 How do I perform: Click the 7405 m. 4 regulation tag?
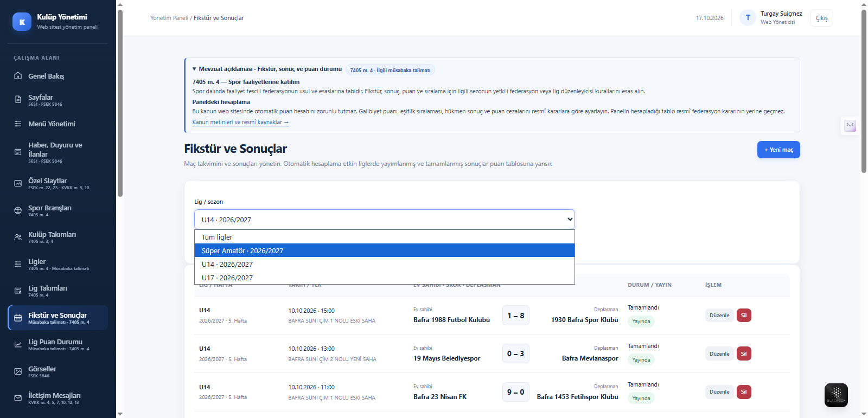click(390, 70)
